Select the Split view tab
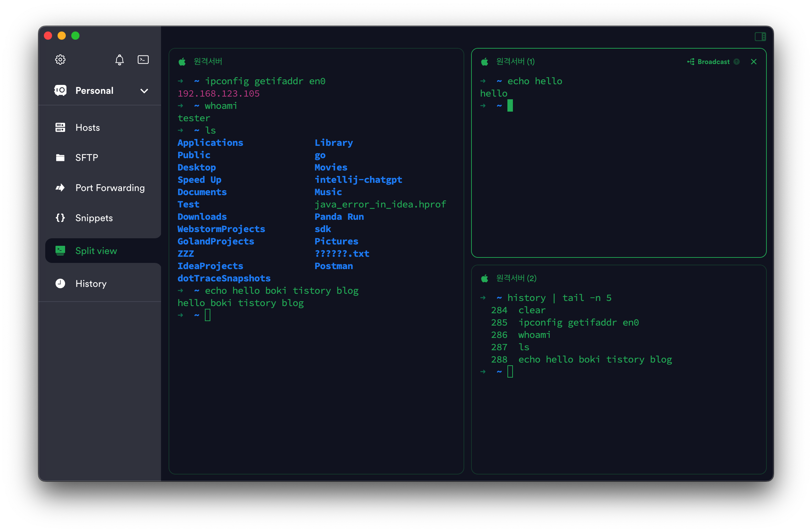The width and height of the screenshot is (812, 532). 96,251
